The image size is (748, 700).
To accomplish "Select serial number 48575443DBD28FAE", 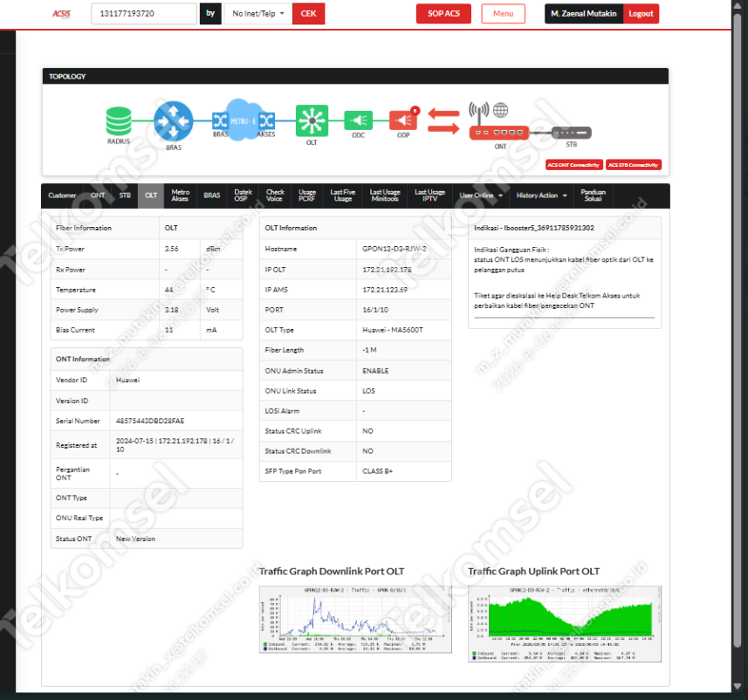I will coord(150,422).
